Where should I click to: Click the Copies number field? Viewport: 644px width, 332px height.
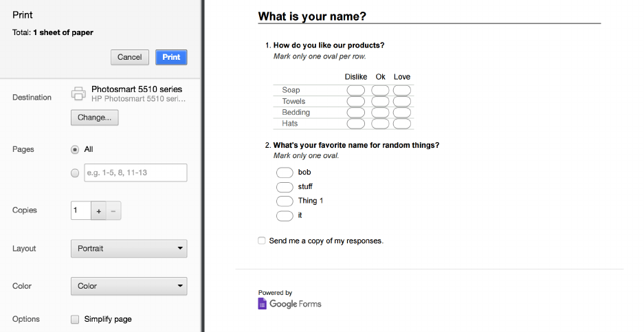tap(80, 211)
